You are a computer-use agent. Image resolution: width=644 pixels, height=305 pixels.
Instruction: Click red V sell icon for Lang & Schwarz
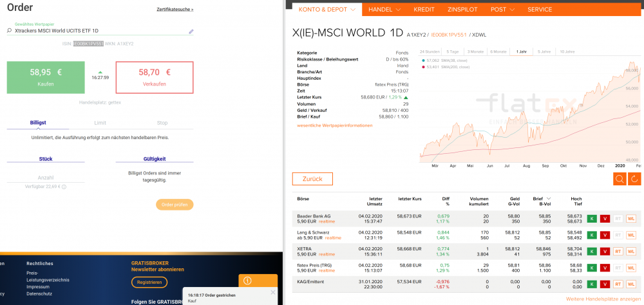pos(605,236)
